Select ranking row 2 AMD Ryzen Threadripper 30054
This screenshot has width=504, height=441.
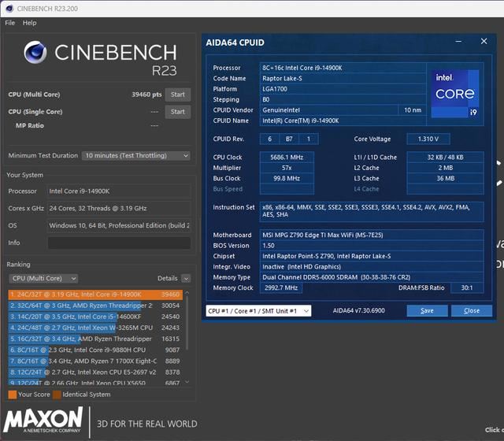[95, 306]
